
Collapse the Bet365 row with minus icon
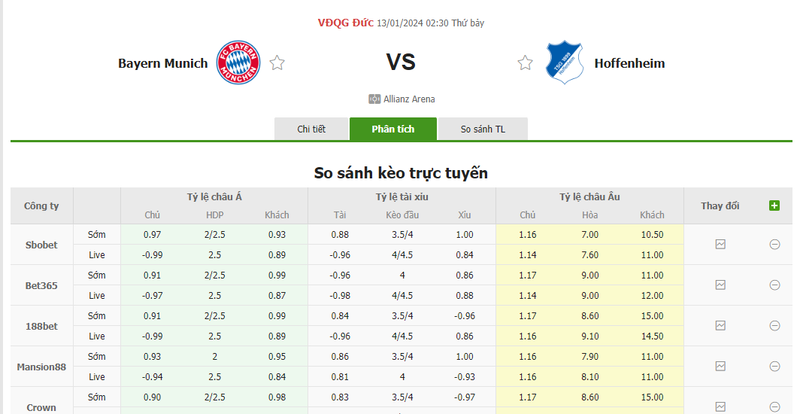[774, 285]
